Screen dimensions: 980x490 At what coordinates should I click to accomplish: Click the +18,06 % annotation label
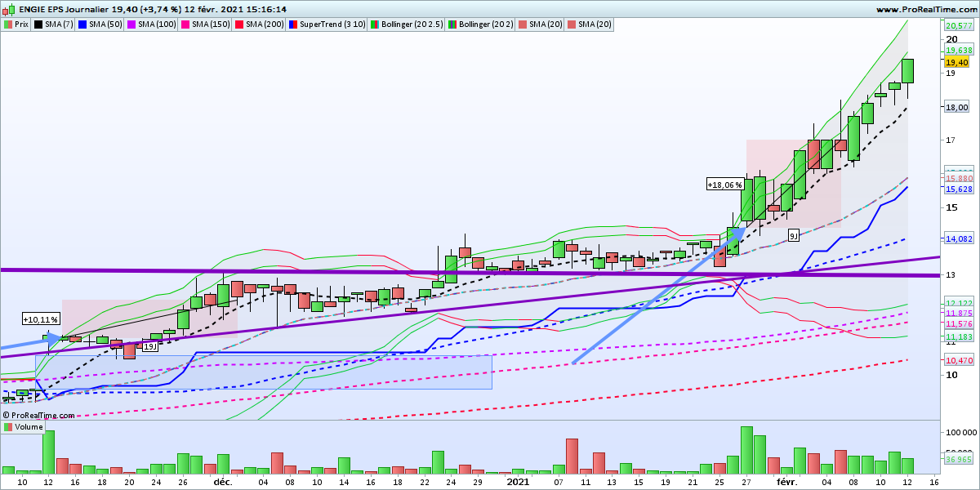tap(726, 185)
